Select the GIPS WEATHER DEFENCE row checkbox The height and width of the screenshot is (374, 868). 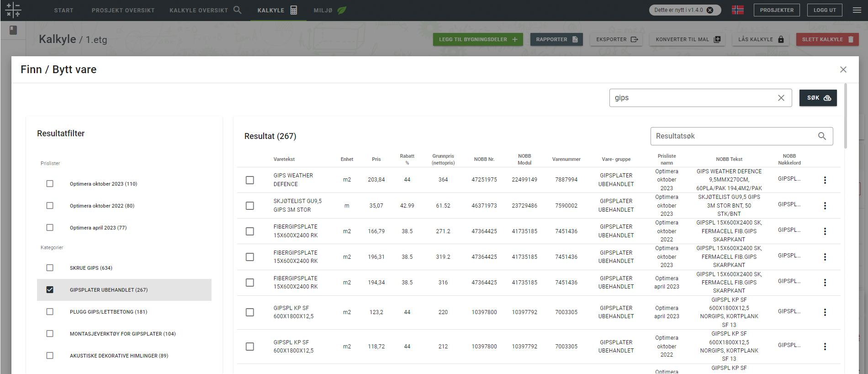(x=250, y=180)
